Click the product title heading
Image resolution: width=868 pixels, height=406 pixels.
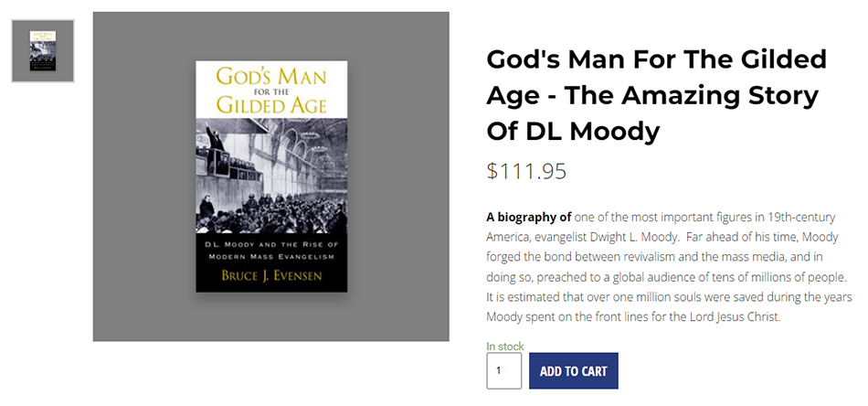pyautogui.click(x=656, y=95)
